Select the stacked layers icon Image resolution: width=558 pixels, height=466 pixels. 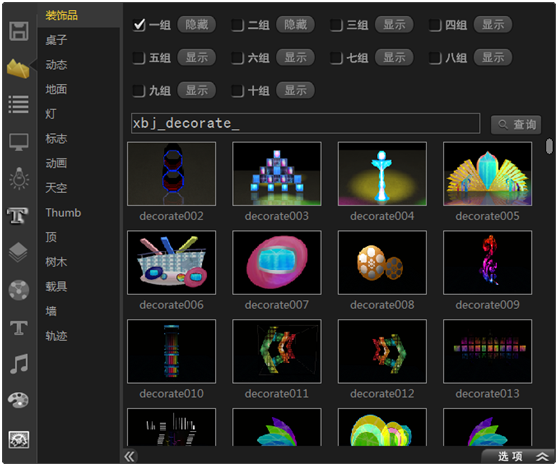19,252
